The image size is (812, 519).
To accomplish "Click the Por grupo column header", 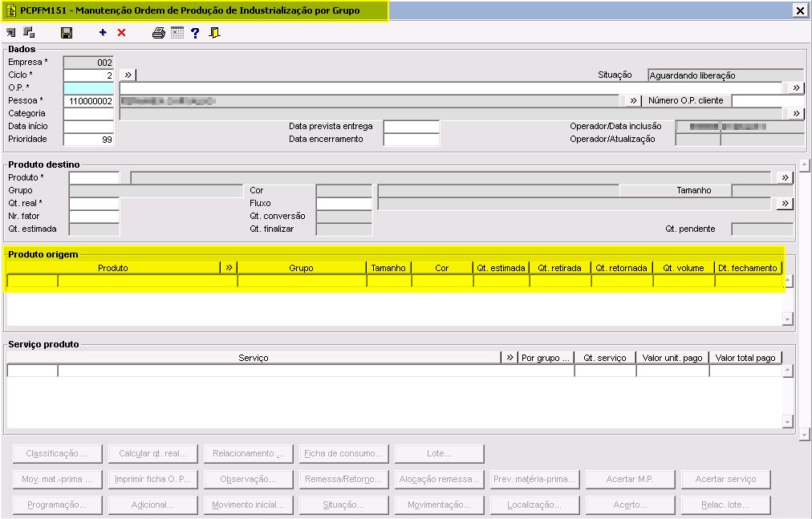I will tap(546, 358).
